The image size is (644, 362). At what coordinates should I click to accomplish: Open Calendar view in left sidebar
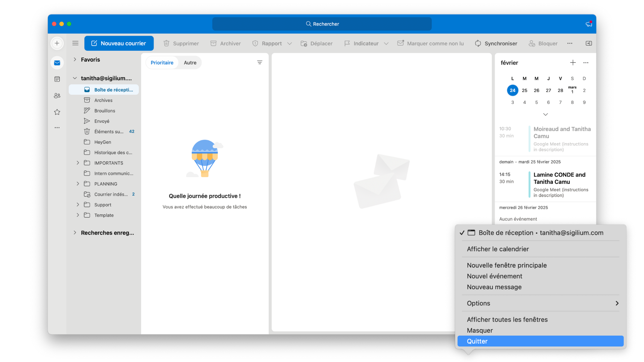coord(57,79)
